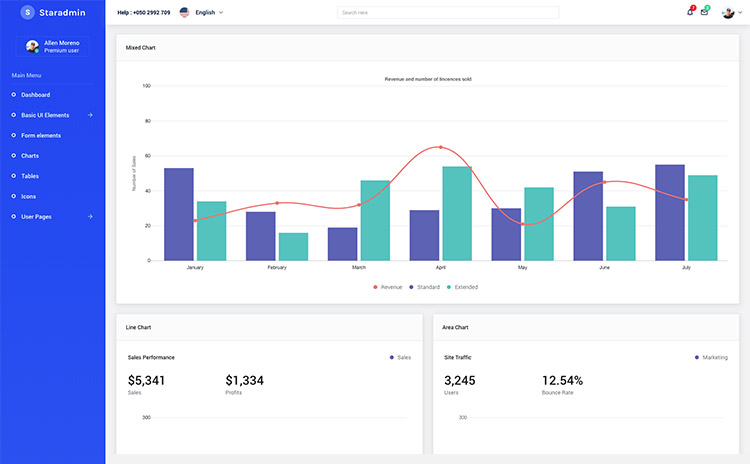Expand the User Pages submenu arrow
The image size is (750, 464).
coord(90,217)
